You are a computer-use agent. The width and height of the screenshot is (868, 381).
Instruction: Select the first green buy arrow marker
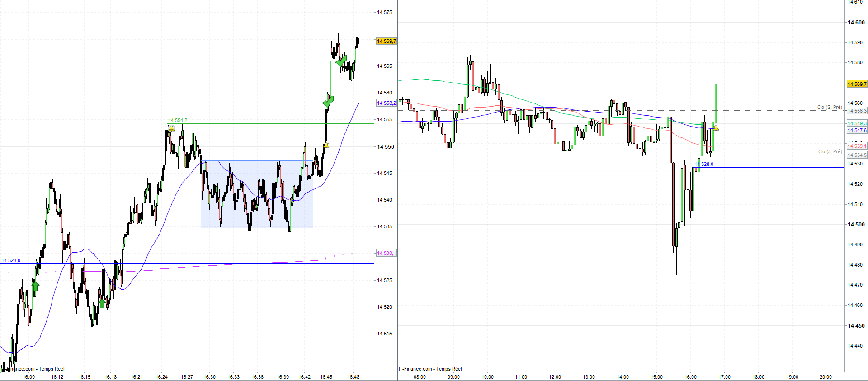(x=36, y=286)
